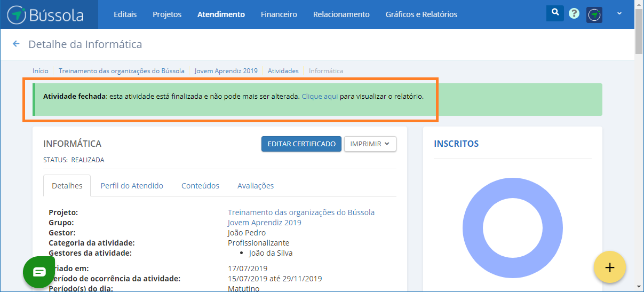The height and width of the screenshot is (292, 644).
Task: Open the Financeiro menu
Action: tap(279, 14)
